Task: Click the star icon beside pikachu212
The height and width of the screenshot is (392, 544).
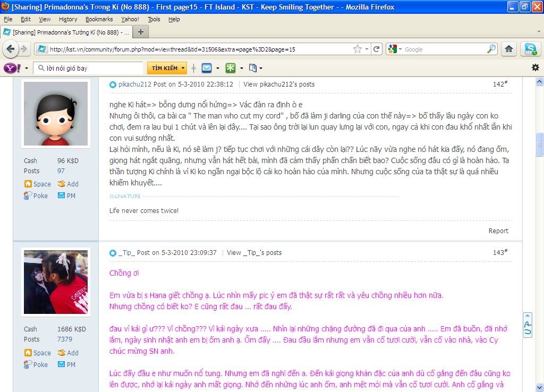Action: click(x=113, y=84)
